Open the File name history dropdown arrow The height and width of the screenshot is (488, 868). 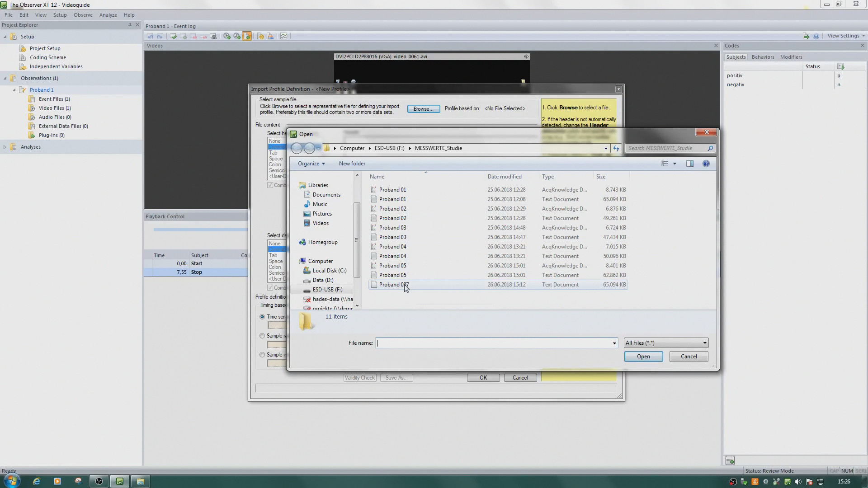614,343
